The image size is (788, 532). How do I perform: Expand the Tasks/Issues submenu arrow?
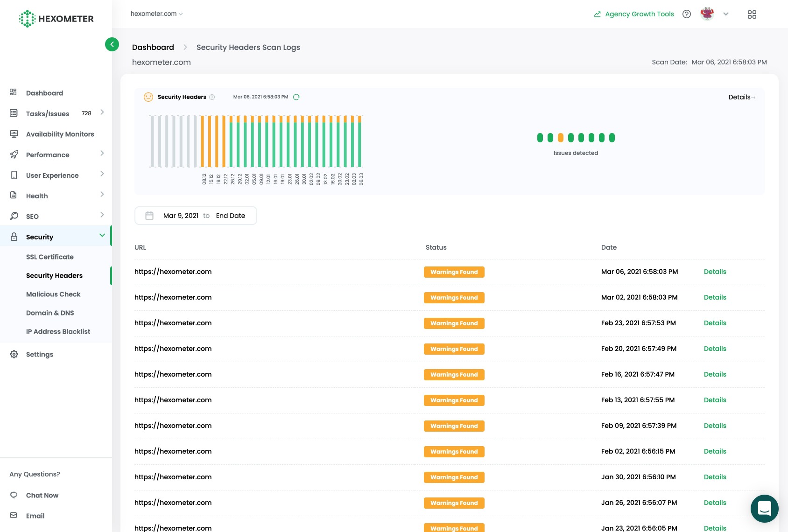[102, 112]
